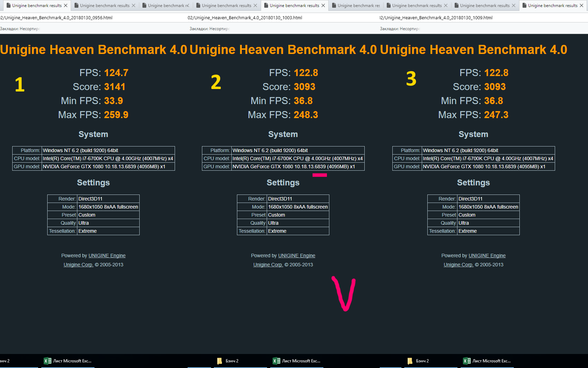Close the active tab in the left window
This screenshot has height=368, width=588.
(x=65, y=6)
